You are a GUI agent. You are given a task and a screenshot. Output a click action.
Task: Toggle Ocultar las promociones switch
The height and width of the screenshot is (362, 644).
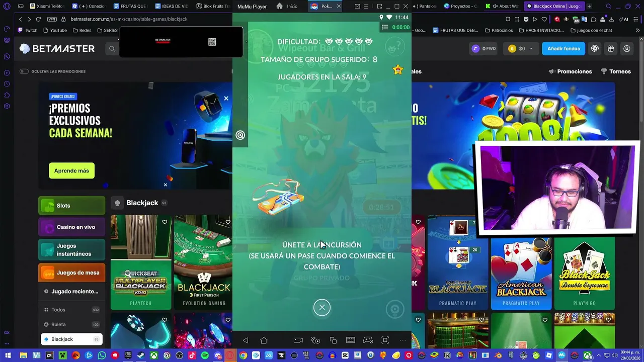(24, 71)
